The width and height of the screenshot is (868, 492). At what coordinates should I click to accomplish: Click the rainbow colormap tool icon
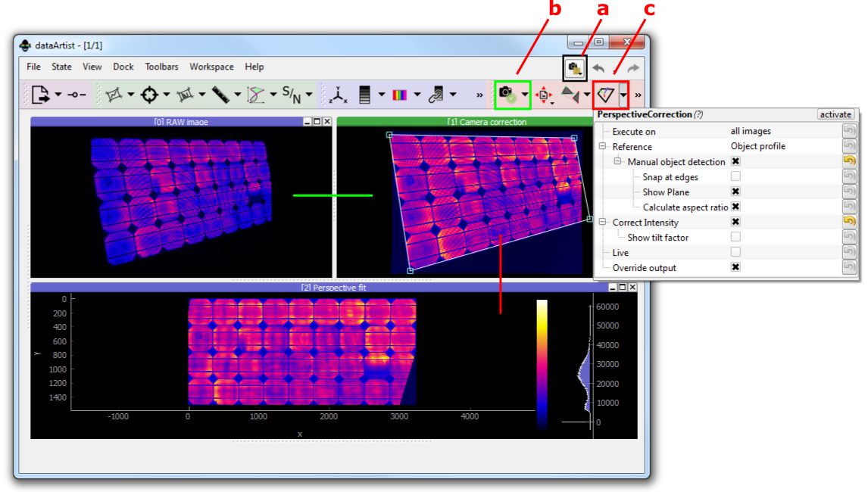(x=399, y=95)
